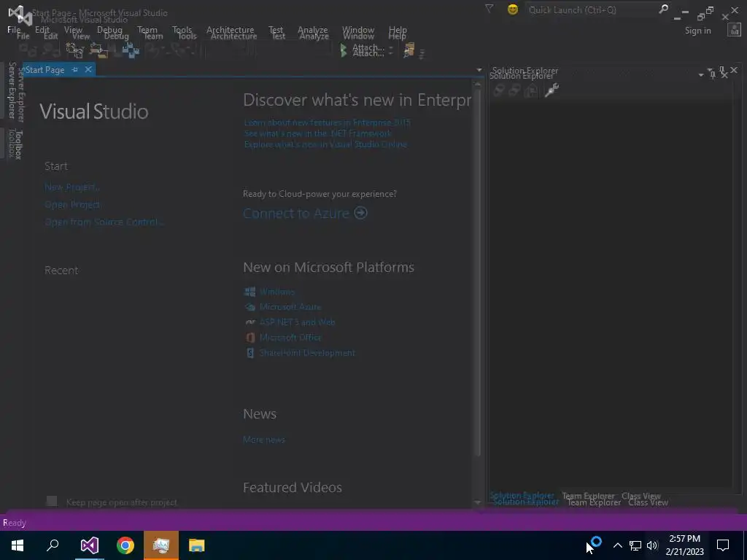Click the SharePoint Development icon
Image resolution: width=747 pixels, height=560 pixels.
[x=249, y=352]
